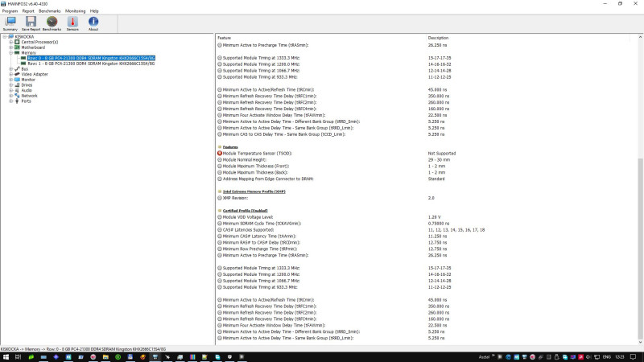Click the ENG language indicator
This screenshot has width=644, height=362.
[x=607, y=357]
